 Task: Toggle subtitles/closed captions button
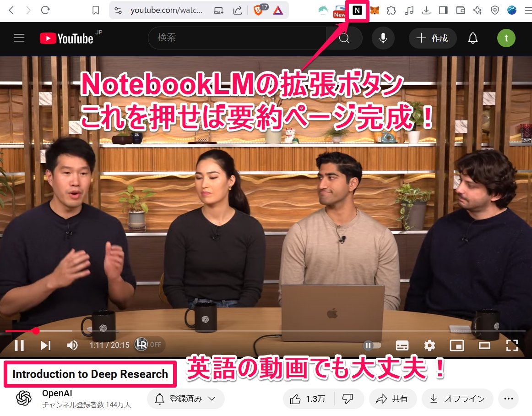pyautogui.click(x=402, y=346)
